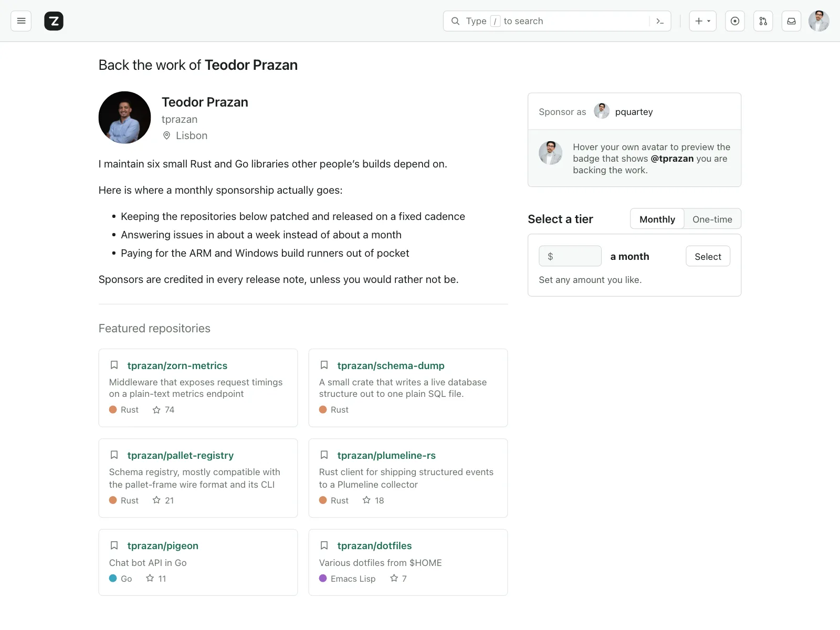
Task: Click the star icon on zorn-metrics
Action: [156, 409]
